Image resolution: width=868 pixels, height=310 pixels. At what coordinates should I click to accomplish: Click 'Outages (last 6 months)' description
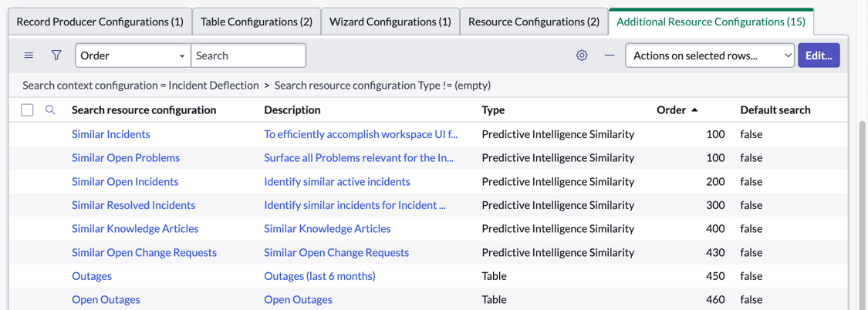click(x=319, y=275)
